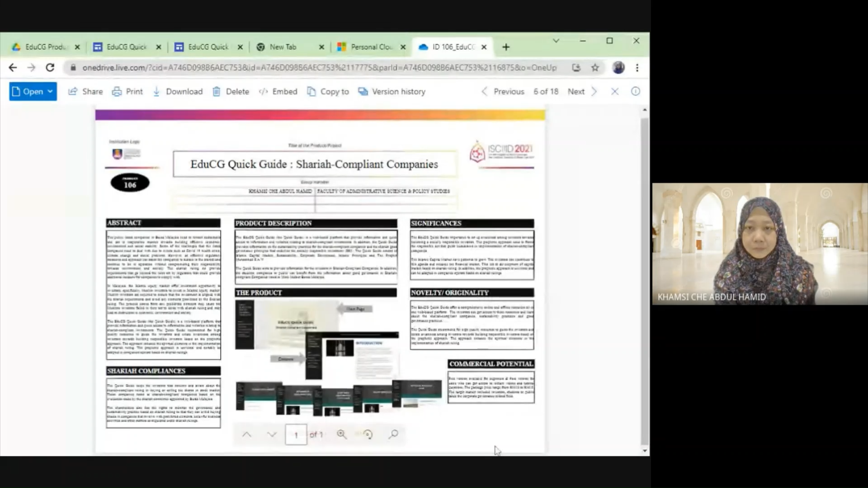
Task: Open a new browser tab
Action: (x=506, y=47)
